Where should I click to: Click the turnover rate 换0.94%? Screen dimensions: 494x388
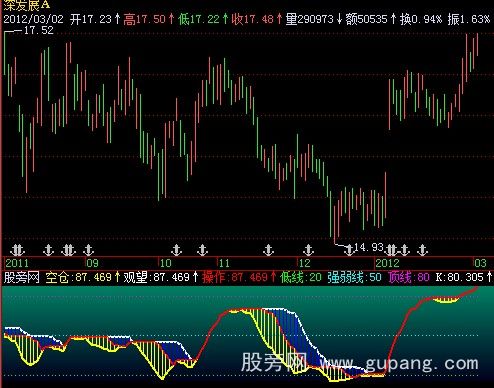[x=421, y=19]
